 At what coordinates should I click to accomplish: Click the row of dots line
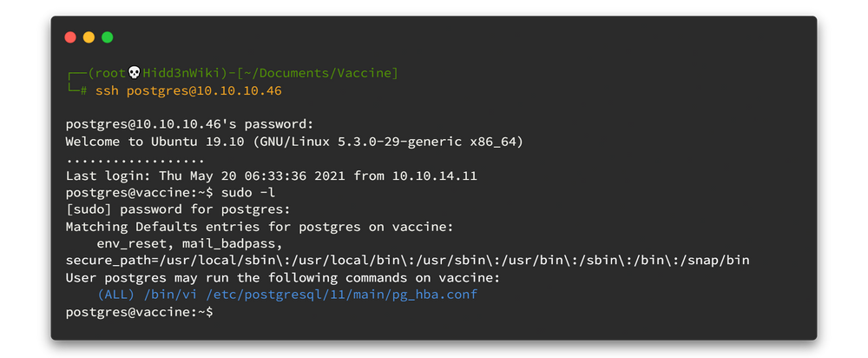tap(135, 158)
